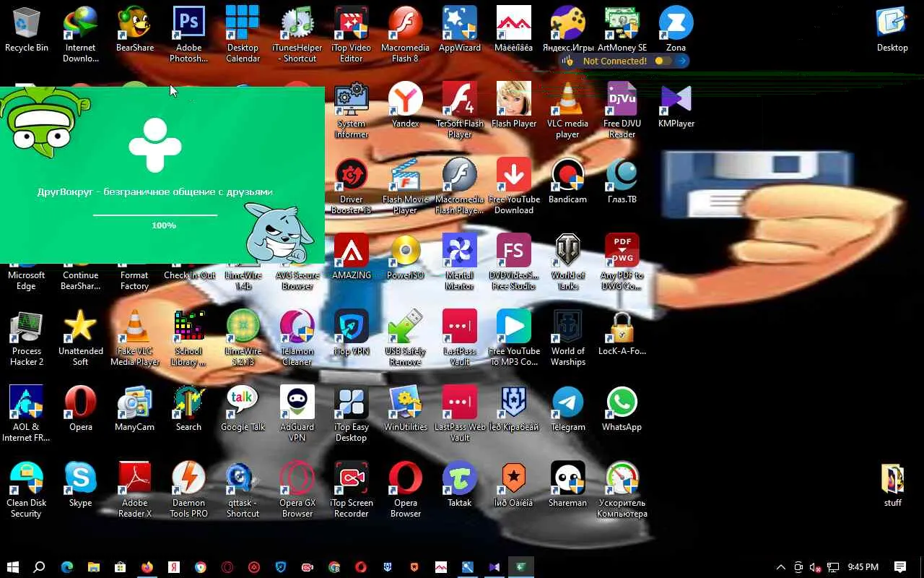Select the LocK-A-FoLdeR padlock icon
Image resolution: width=924 pixels, height=578 pixels.
(622, 333)
